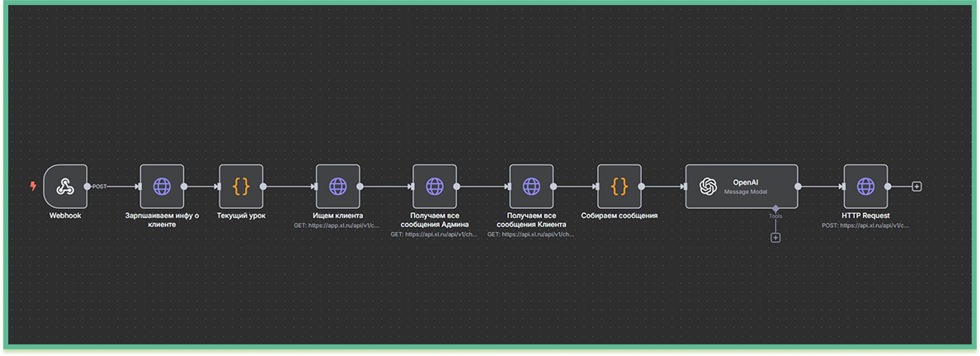Click the Tools diamond connector on OpenAI
This screenshot has width=980, height=356.
point(775,208)
